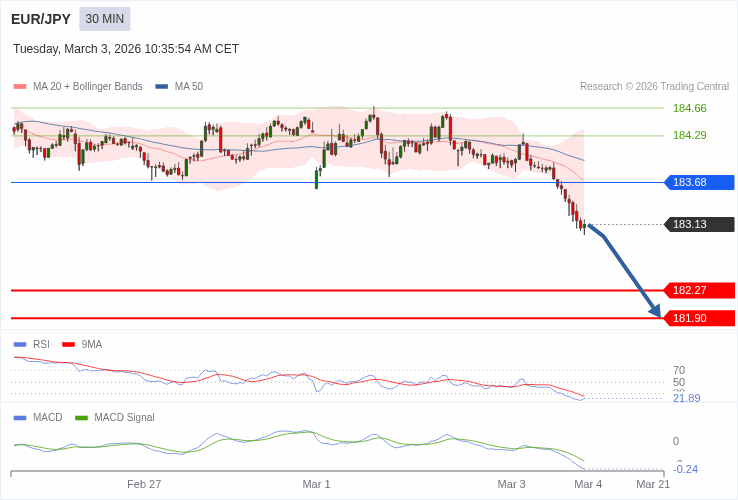Click the RSI 50 axis label
Viewport: 738px width, 500px height.
679,382
